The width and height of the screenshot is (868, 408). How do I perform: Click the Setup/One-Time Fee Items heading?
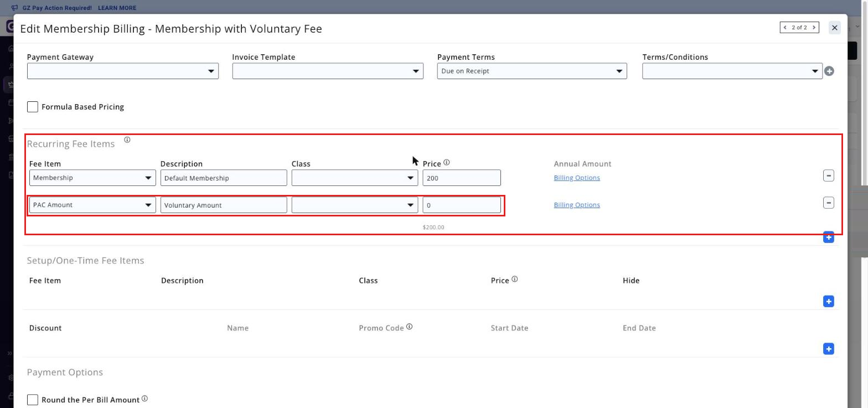[x=86, y=260]
